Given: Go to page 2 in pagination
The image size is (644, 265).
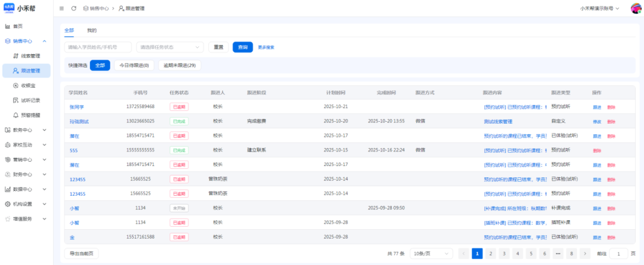Looking at the screenshot, I should click(x=491, y=254).
